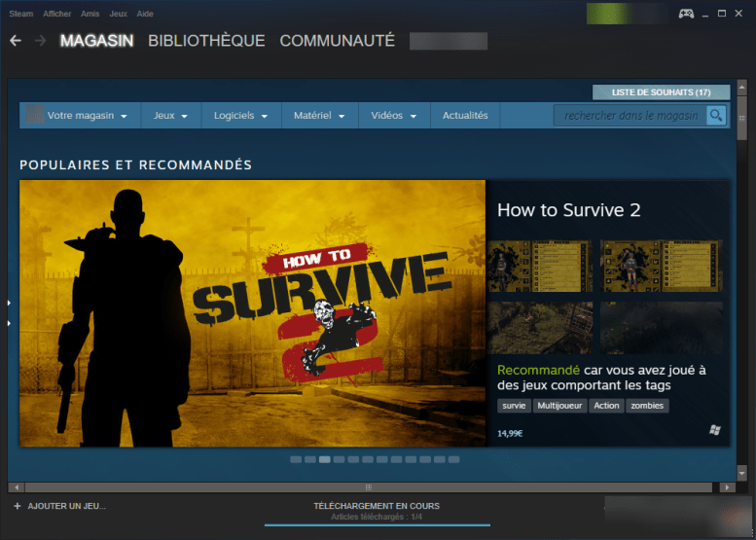Screen dimensions: 756x540
Task: Click the Votre magasin avatar icon
Action: coord(33,116)
